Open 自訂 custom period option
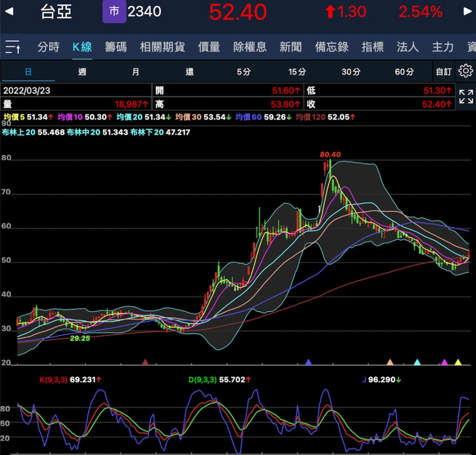The height and width of the screenshot is (455, 476). click(443, 72)
